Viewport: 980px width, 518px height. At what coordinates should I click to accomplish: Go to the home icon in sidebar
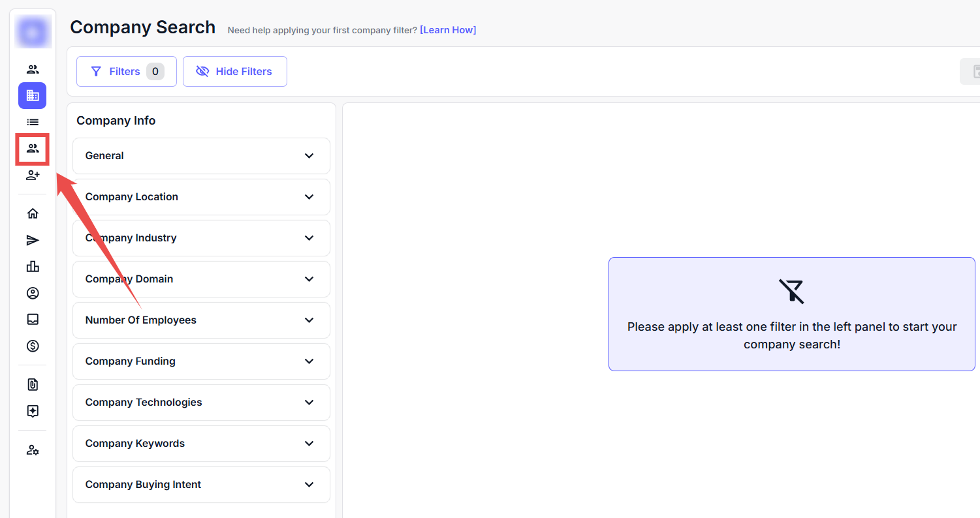33,213
